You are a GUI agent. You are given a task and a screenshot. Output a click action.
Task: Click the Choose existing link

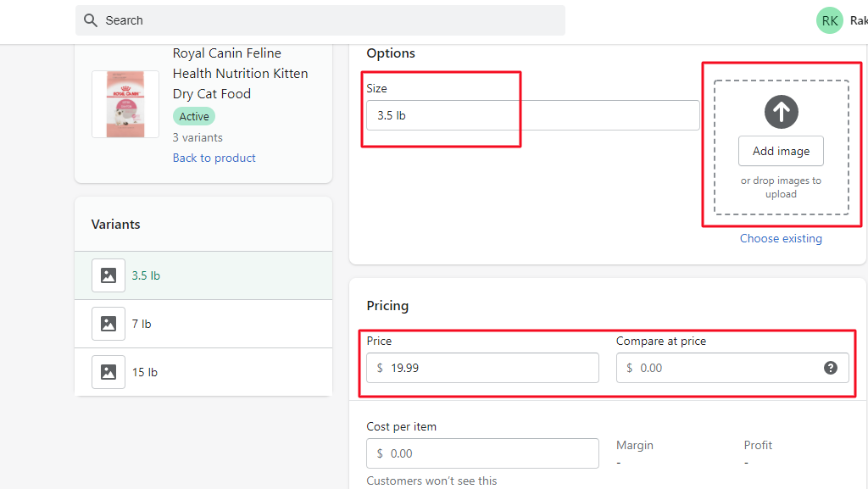point(780,238)
